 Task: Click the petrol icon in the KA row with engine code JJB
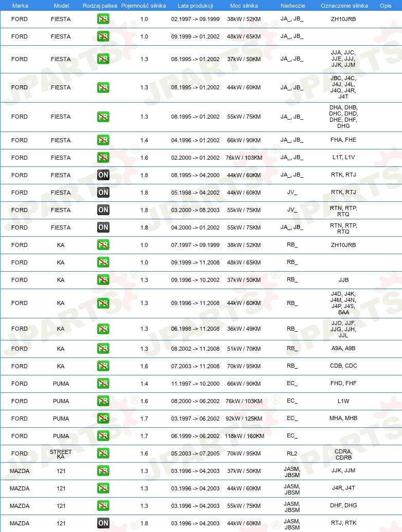[103, 280]
